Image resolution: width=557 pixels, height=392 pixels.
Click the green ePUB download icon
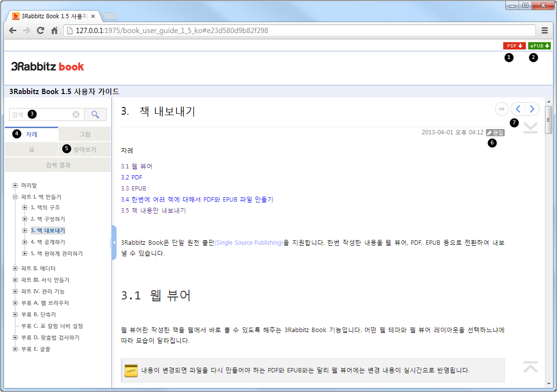coord(539,46)
